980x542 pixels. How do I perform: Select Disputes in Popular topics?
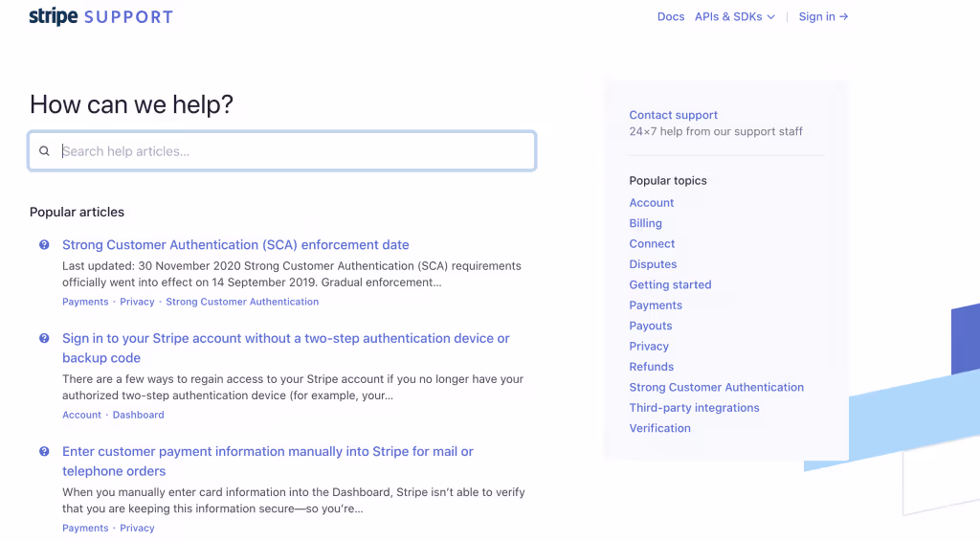pos(653,263)
